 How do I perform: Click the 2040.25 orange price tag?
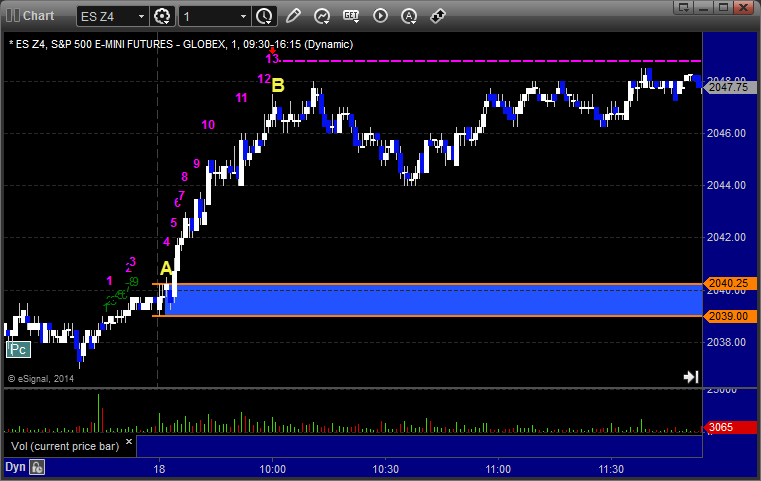pos(730,283)
